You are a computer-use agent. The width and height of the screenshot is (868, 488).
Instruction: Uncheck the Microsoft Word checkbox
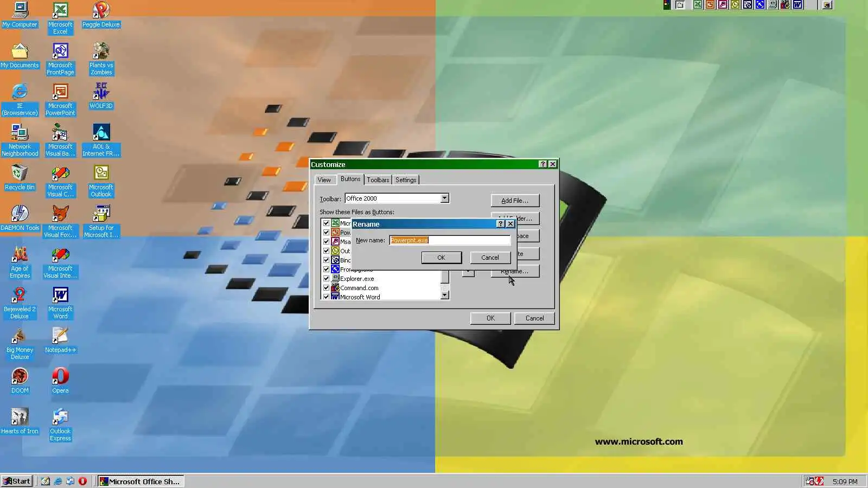[x=326, y=297]
